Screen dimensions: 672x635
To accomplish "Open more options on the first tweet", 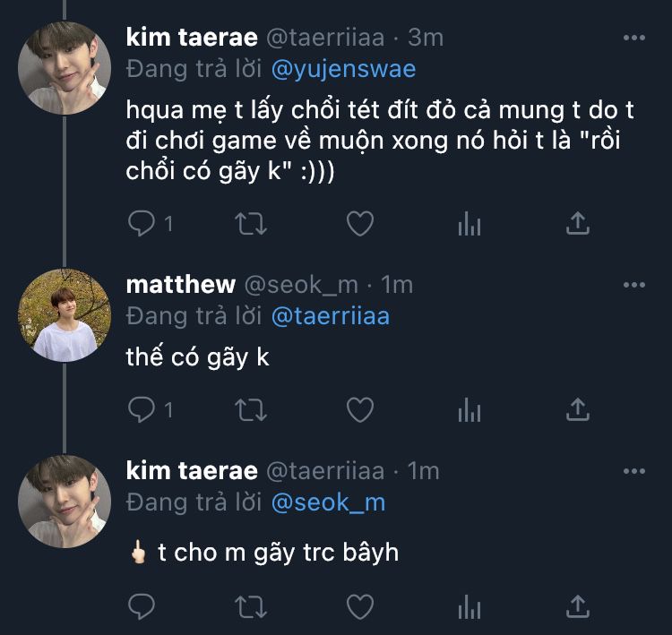I will 633,38.
